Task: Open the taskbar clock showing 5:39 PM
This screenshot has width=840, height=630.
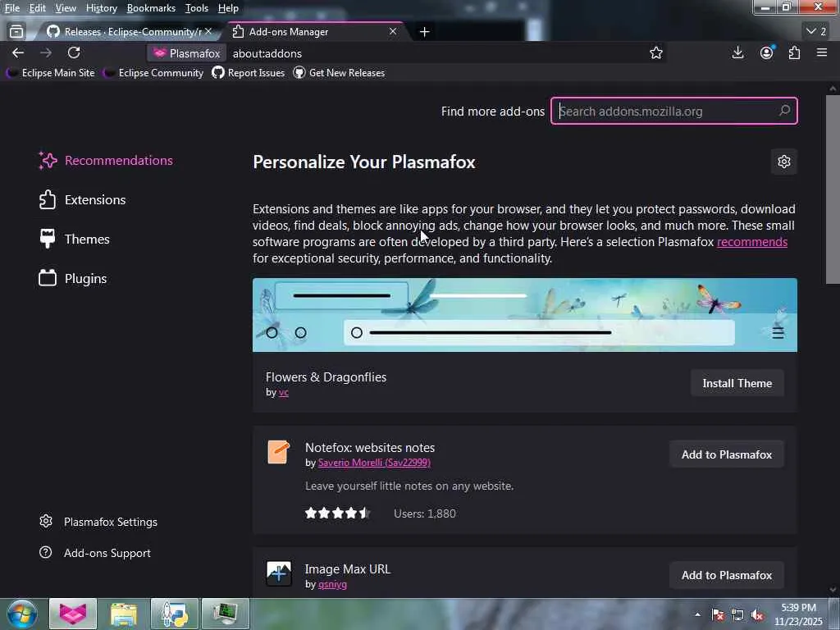Action: pyautogui.click(x=798, y=614)
